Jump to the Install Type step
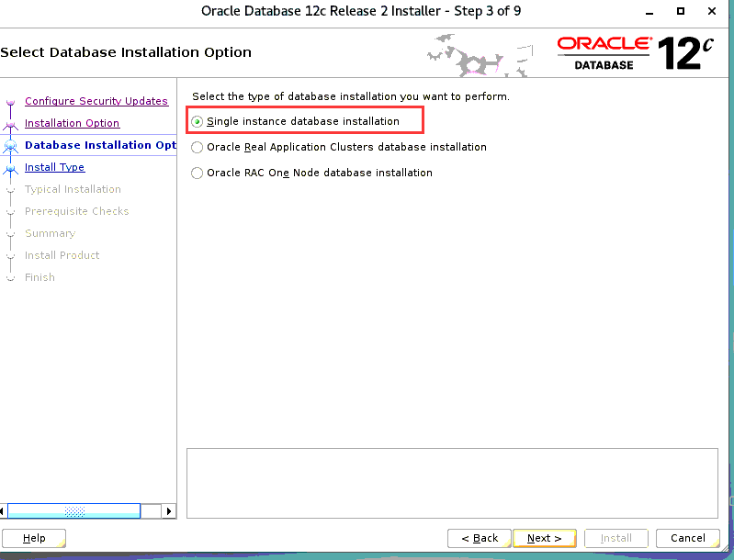This screenshot has width=734, height=560. tap(54, 167)
